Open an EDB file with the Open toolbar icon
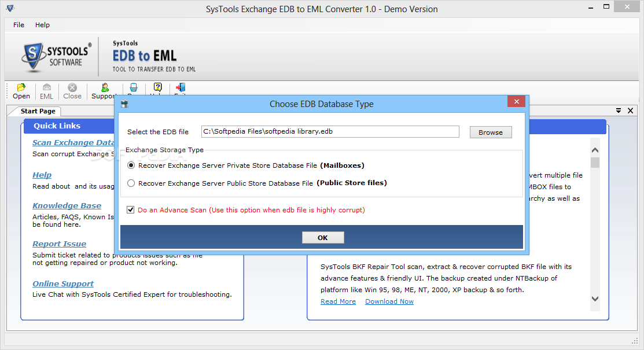This screenshot has height=350, width=644. 21,91
